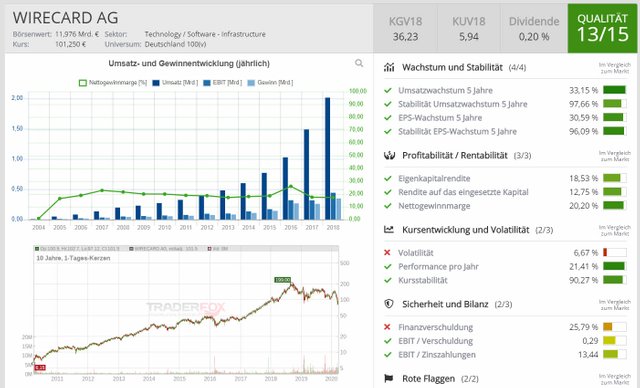Click the green check beside Kursstabilität
Screen dimensions: 640x388
(388, 280)
